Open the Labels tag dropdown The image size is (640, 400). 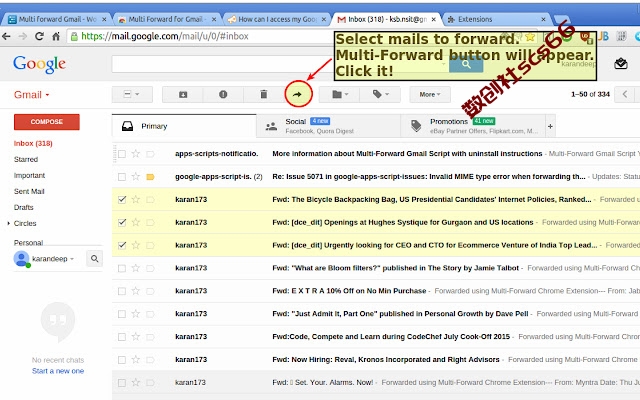(x=380, y=94)
